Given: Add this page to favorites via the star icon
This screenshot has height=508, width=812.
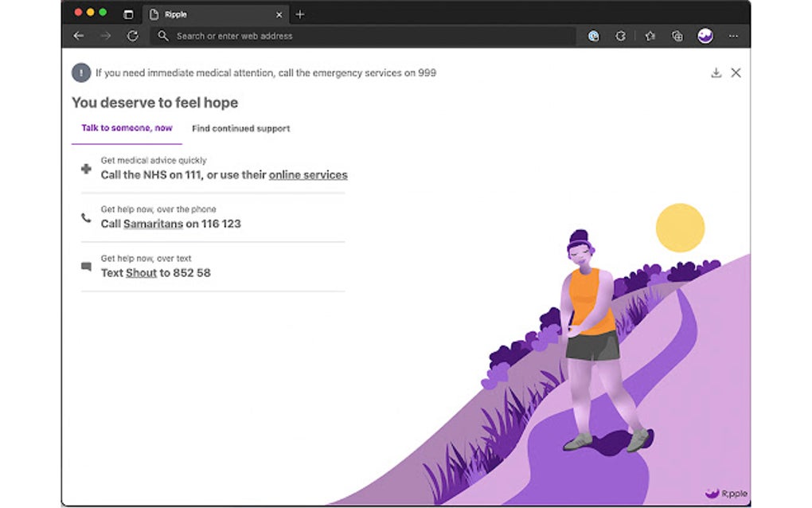Looking at the screenshot, I should [x=649, y=36].
